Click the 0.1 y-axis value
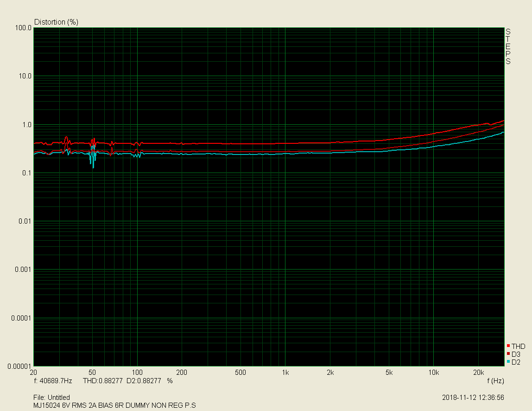Image resolution: width=532 pixels, height=411 pixels. [x=27, y=173]
